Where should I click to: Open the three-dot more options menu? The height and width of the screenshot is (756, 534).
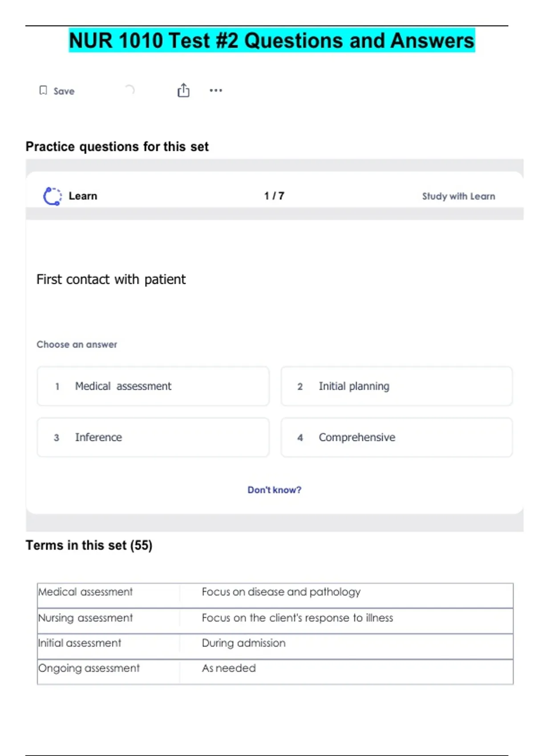(x=216, y=90)
